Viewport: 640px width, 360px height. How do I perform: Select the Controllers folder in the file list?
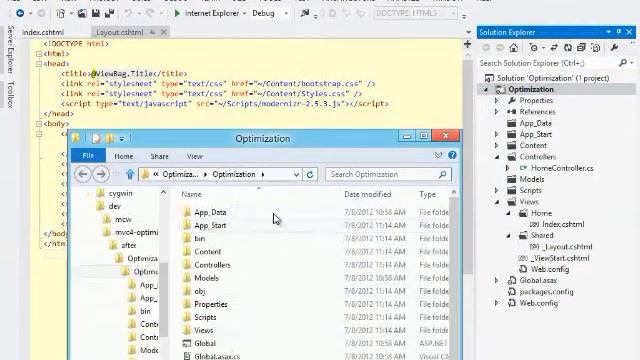pos(212,265)
